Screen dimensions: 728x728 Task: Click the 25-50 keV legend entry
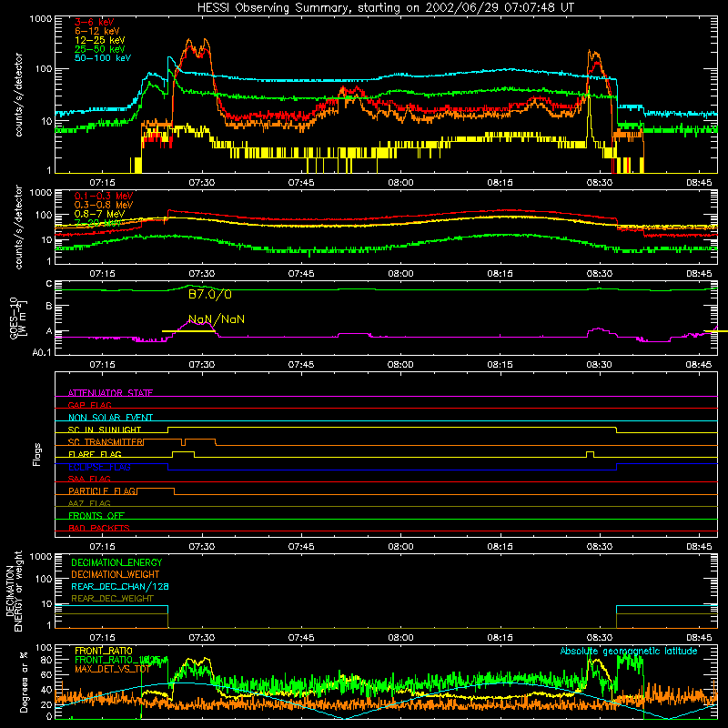[100, 49]
